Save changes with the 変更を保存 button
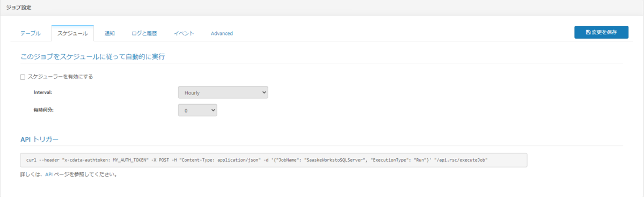The image size is (644, 197). click(601, 32)
